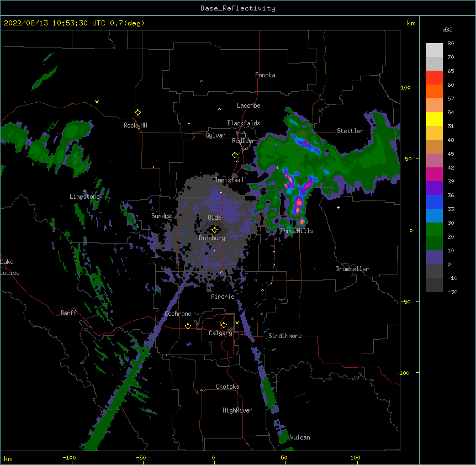Pick the bright green swatch below the 30 label
This screenshot has width=476, height=465.
[x=434, y=230]
